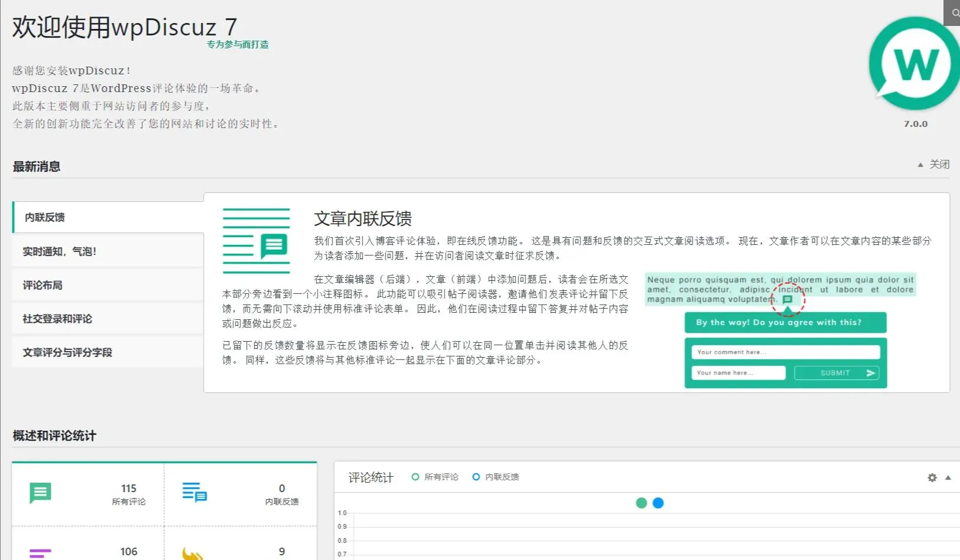Collapse the latest news section with 关闭

(933, 164)
